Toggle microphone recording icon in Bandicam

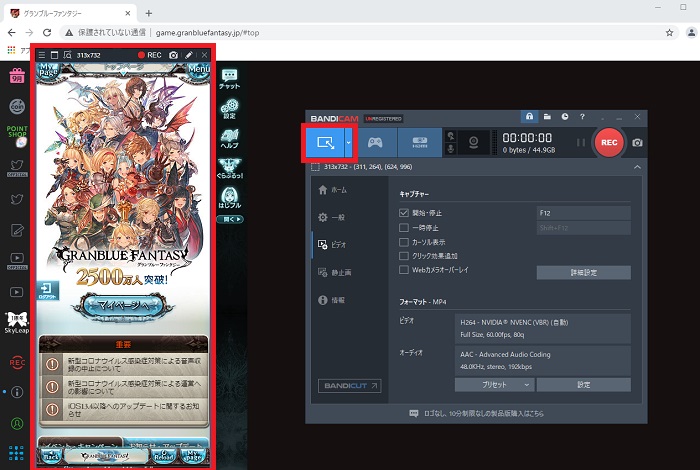tap(451, 149)
